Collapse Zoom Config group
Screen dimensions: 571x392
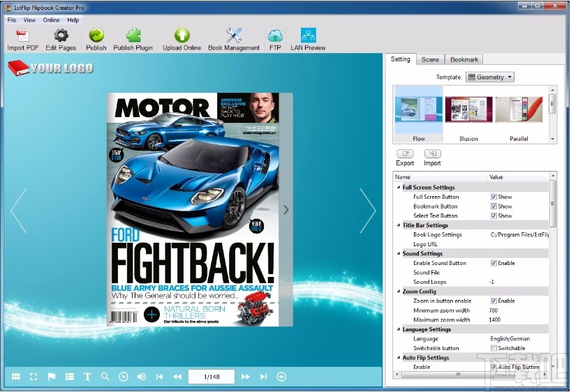[399, 291]
